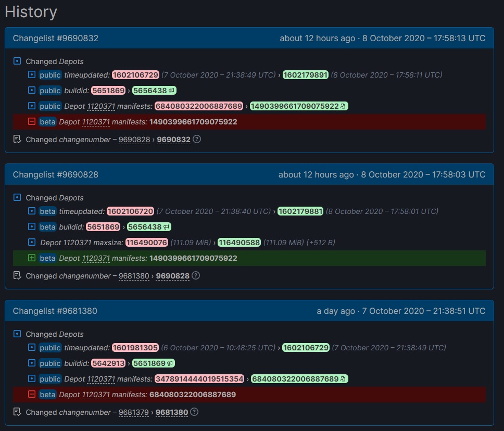Open Depot 1120371 link on public manifests row in #9690832

101,106
